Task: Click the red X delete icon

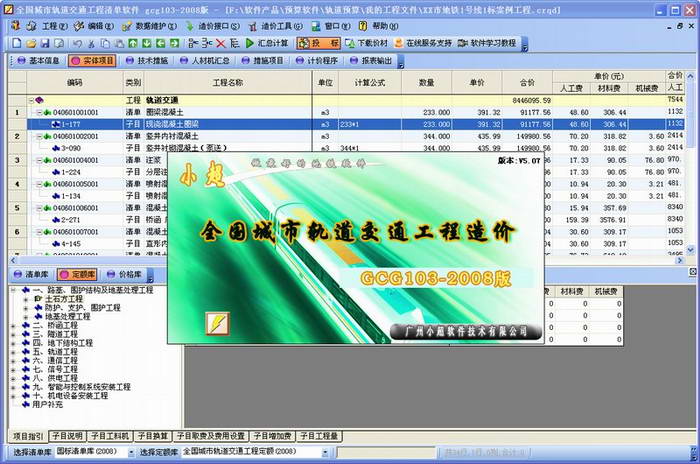Action: (221, 43)
